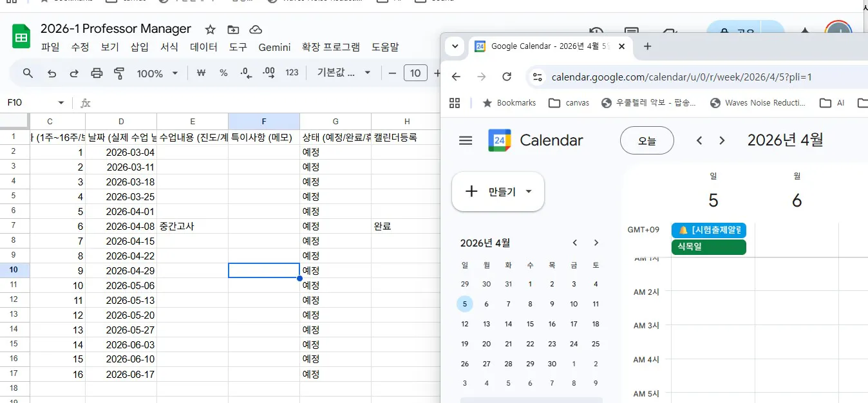Open the 삽입 menu

point(139,46)
